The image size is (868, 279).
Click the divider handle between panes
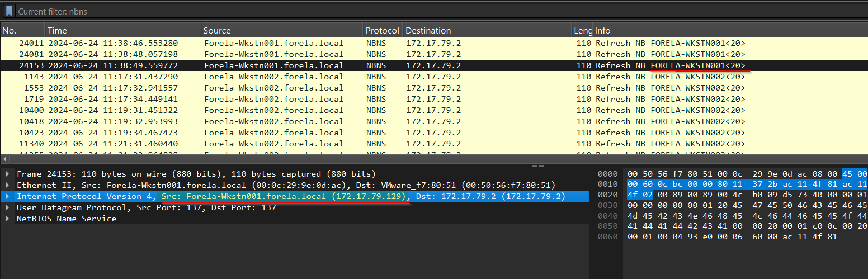point(537,165)
